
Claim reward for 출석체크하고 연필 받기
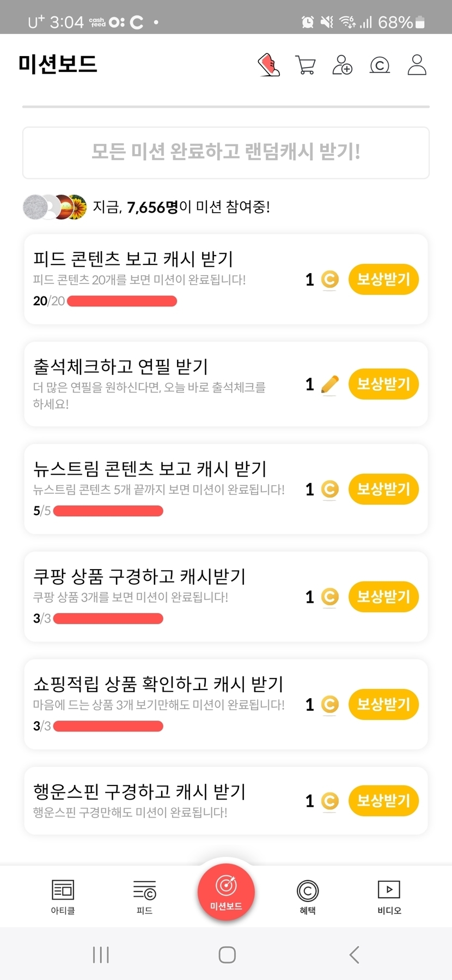383,384
